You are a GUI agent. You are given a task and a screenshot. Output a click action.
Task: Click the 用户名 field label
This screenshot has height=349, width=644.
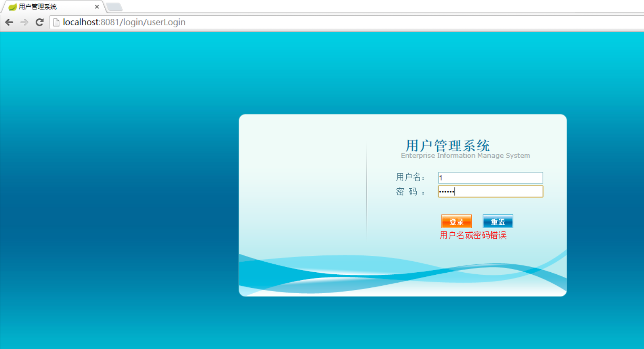pos(410,177)
